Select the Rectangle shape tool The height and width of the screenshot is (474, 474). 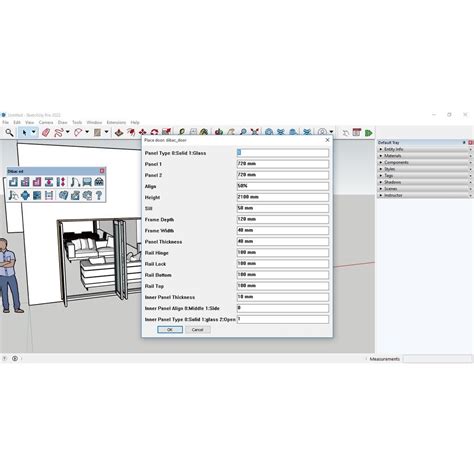pos(97,133)
